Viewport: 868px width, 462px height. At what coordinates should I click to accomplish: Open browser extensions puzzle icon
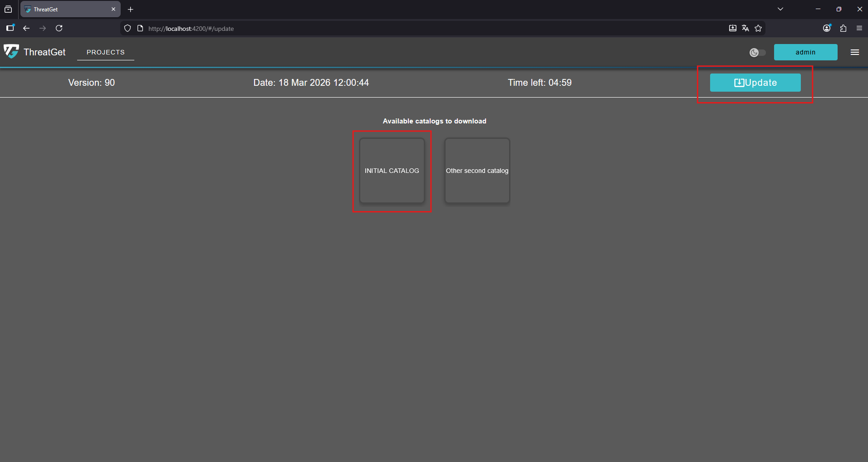[x=843, y=28]
